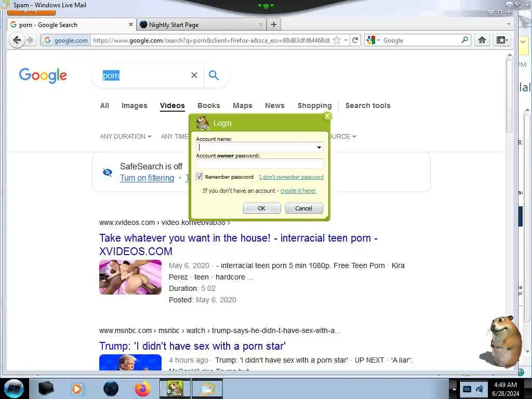Open the address bar history dropdown arrow
Screen dimensions: 532x399
pos(345,41)
